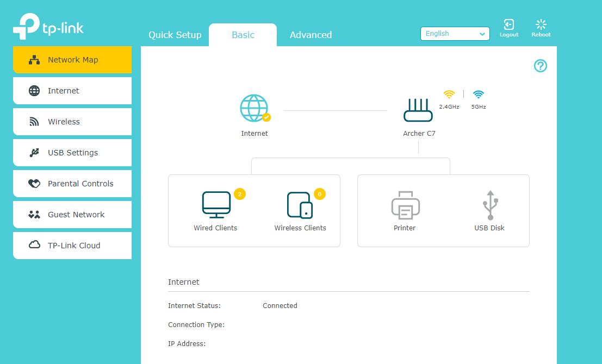This screenshot has height=364, width=602.
Task: Click the 'Wireless Clients' label text
Action: 300,228
